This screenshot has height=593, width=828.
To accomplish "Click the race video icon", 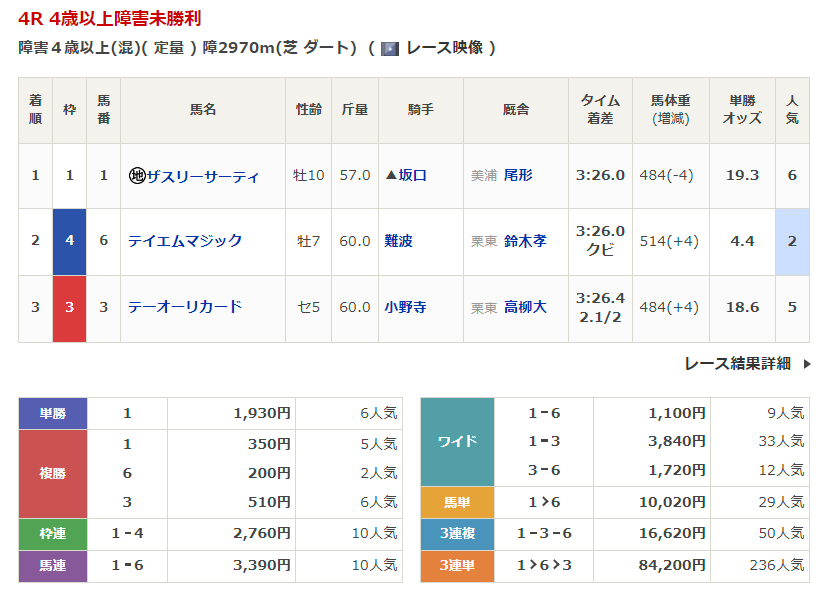I will click(389, 48).
